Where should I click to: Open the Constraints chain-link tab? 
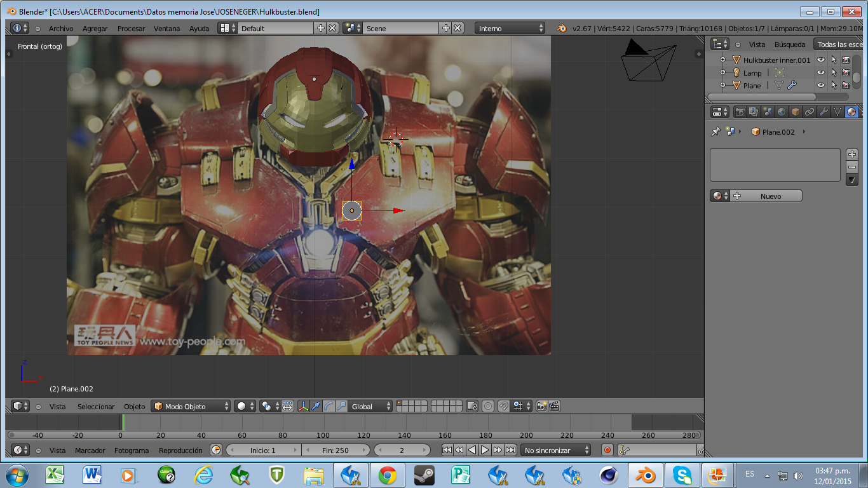point(810,112)
